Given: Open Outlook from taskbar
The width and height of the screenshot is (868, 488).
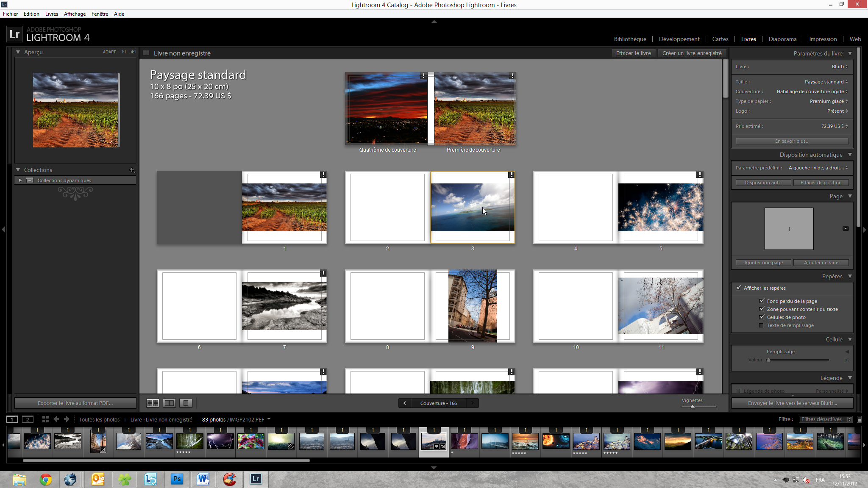Looking at the screenshot, I should 98,479.
